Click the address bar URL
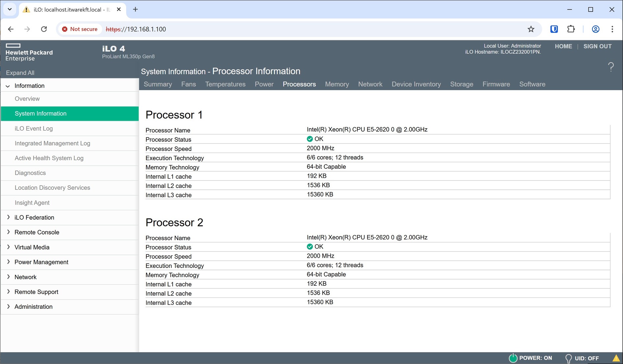Image resolution: width=623 pixels, height=364 pixels. click(x=136, y=29)
